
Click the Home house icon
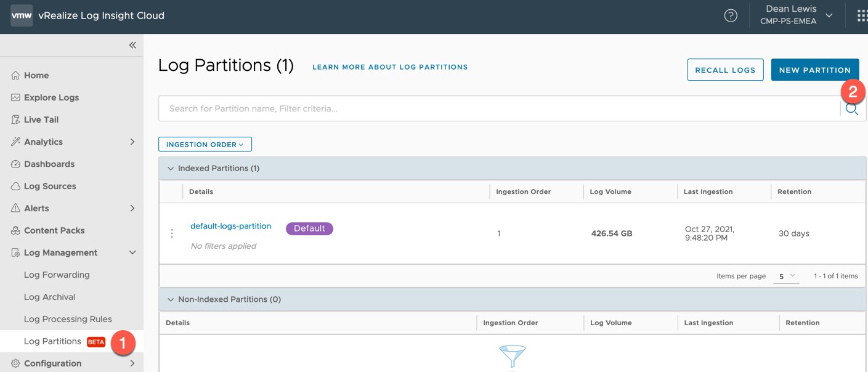pos(15,75)
